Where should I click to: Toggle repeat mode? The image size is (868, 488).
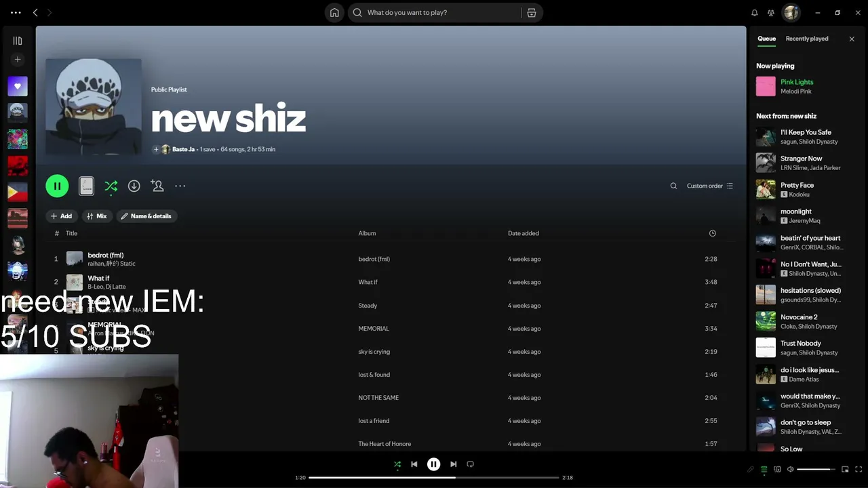pyautogui.click(x=470, y=464)
